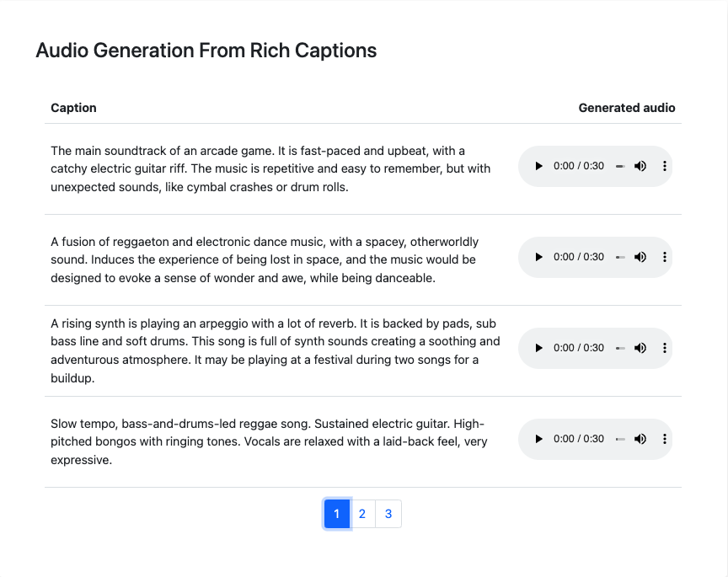Mute the reggae song audio player
Image resolution: width=728 pixels, height=577 pixels.
640,440
